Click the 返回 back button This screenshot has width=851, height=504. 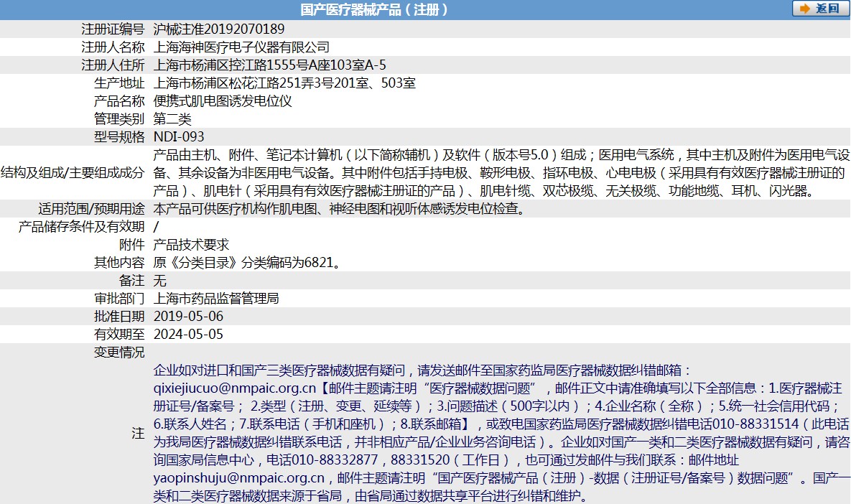pos(820,9)
